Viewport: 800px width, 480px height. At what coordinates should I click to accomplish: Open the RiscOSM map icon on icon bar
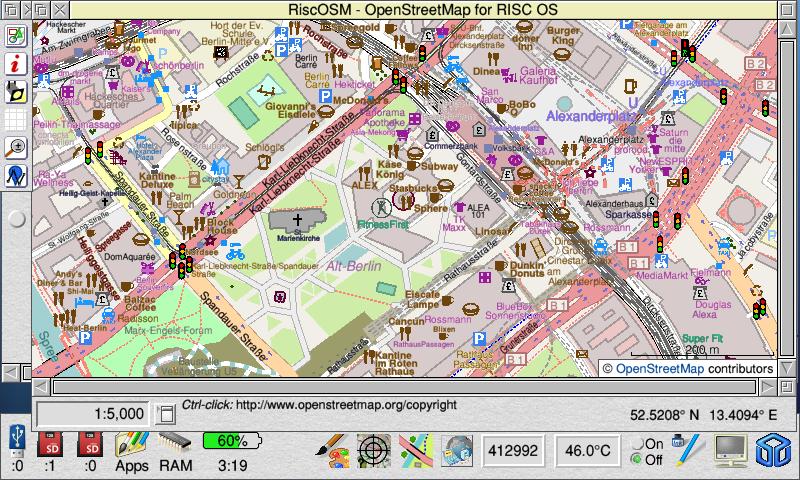pos(415,452)
